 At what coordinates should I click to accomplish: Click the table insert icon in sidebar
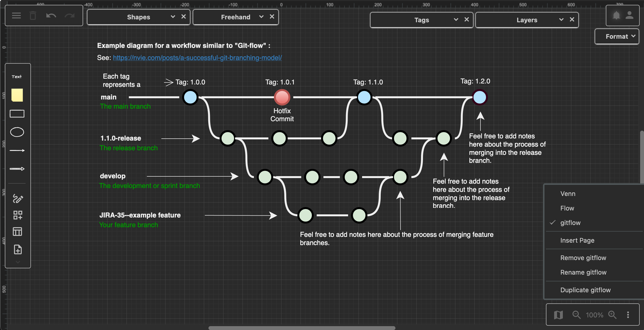(x=17, y=232)
